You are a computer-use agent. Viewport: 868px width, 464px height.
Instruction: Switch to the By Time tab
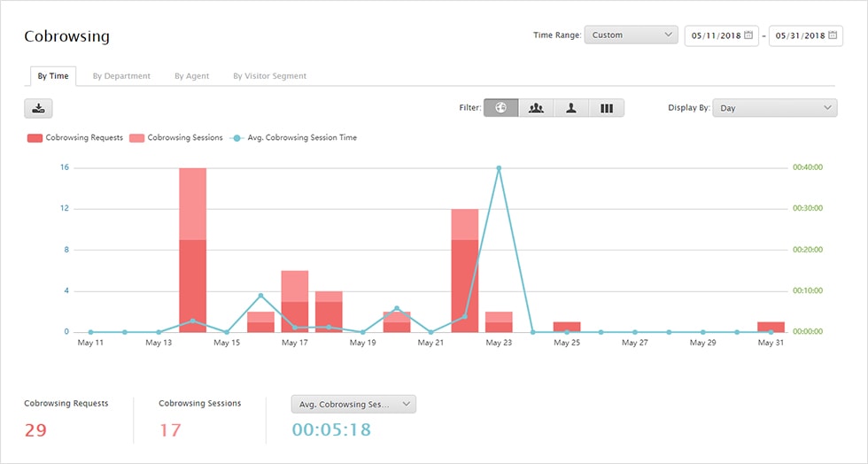click(x=53, y=76)
